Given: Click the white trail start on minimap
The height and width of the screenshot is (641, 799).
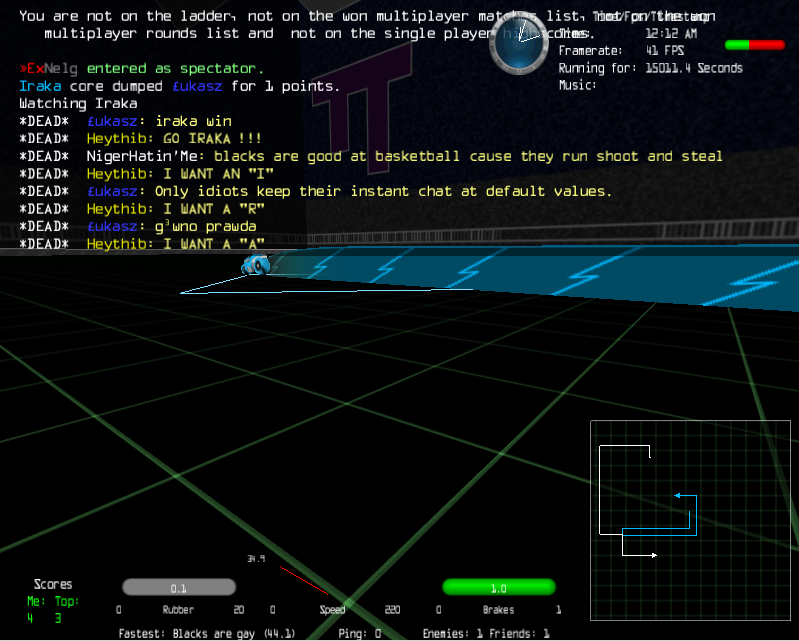Looking at the screenshot, I should click(650, 457).
